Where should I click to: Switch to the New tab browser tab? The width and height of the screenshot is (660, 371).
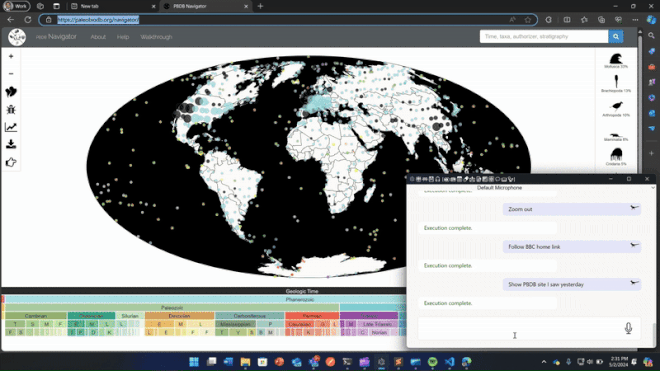(112, 6)
